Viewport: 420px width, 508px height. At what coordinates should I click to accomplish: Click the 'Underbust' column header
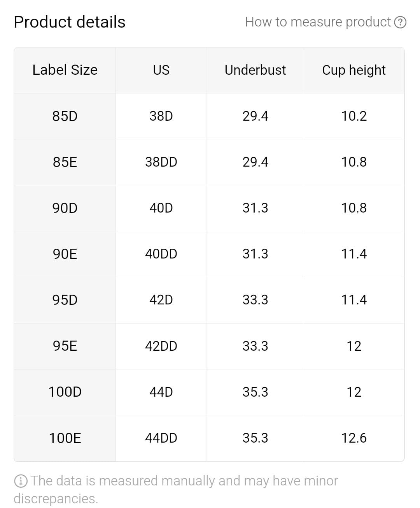click(255, 70)
